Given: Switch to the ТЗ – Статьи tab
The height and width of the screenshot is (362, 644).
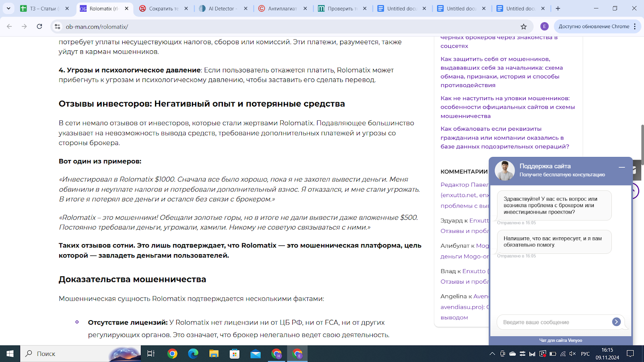Looking at the screenshot, I should (45, 8).
